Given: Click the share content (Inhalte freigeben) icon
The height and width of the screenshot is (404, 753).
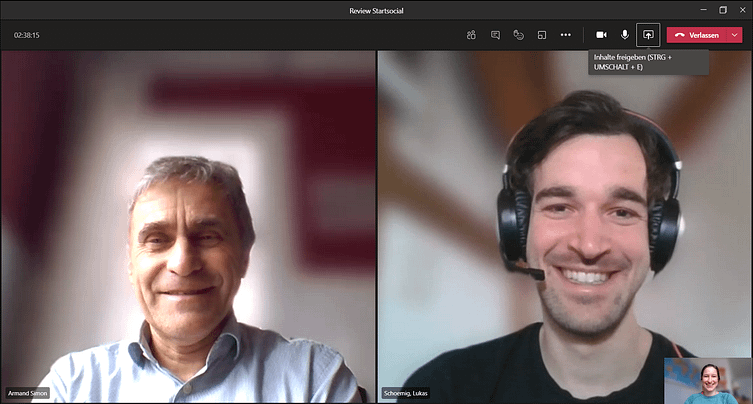Looking at the screenshot, I should 648,35.
